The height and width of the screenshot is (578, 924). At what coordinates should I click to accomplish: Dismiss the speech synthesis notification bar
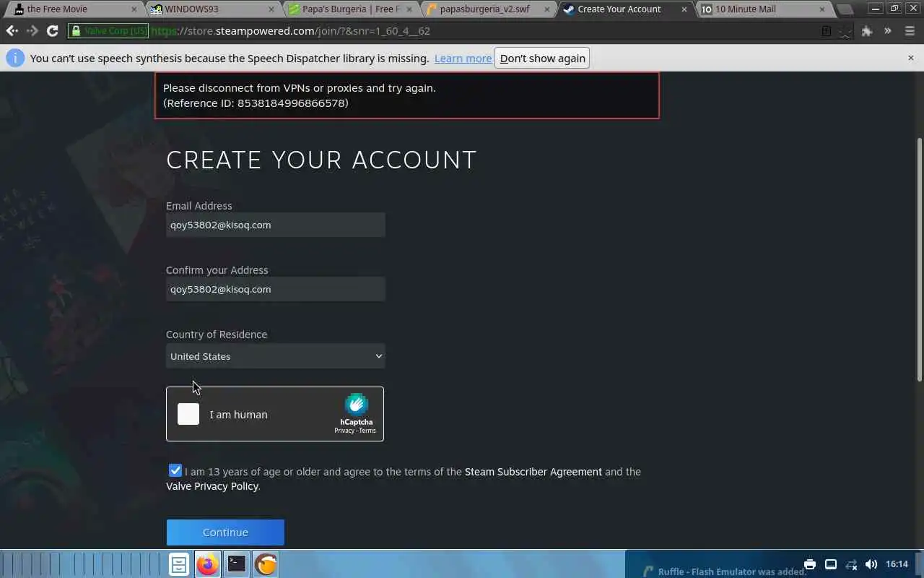[x=910, y=58]
